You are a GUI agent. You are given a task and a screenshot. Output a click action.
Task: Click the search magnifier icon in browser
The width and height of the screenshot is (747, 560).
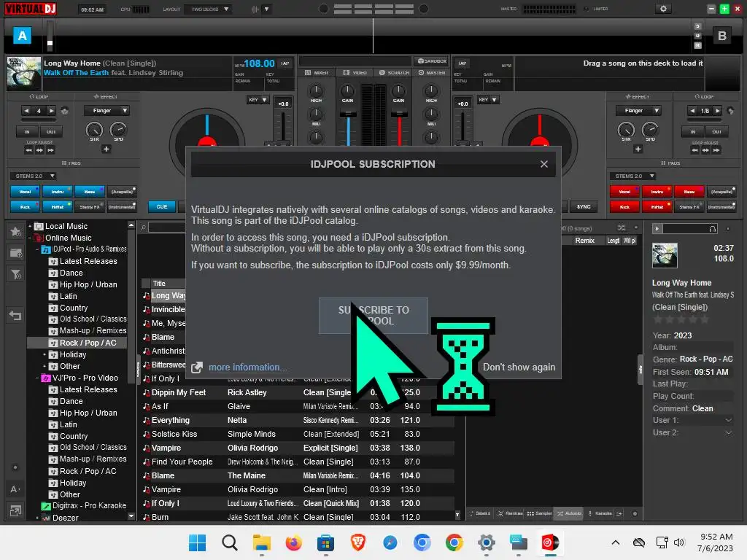pyautogui.click(x=143, y=228)
